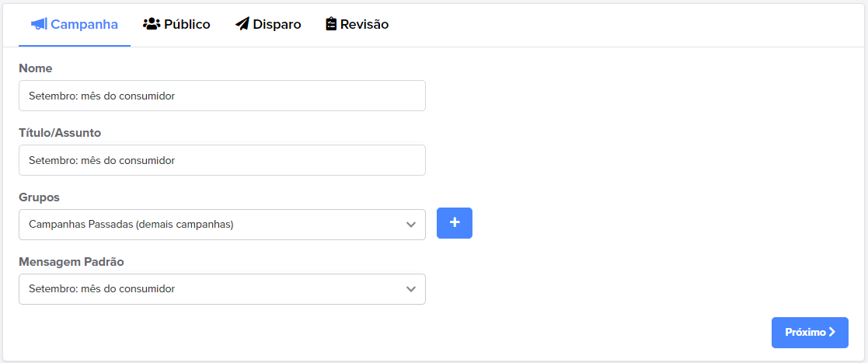Click the Próximo button label
The image size is (868, 363).
(806, 332)
